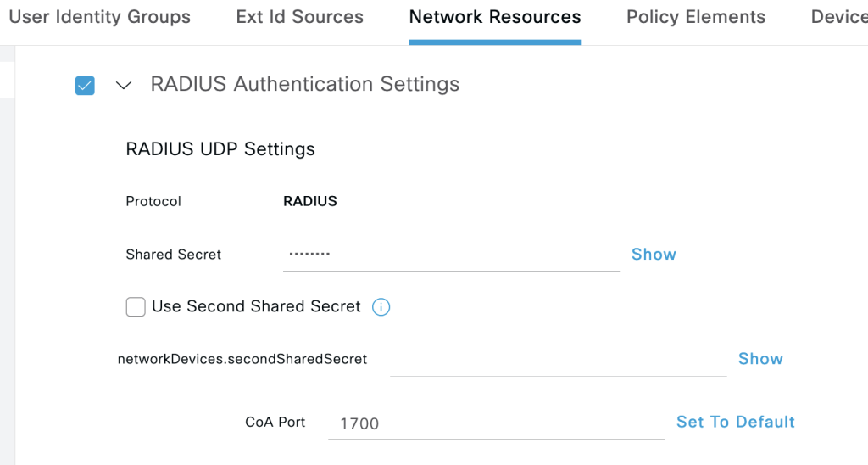Show the Shared Secret value

click(x=654, y=255)
